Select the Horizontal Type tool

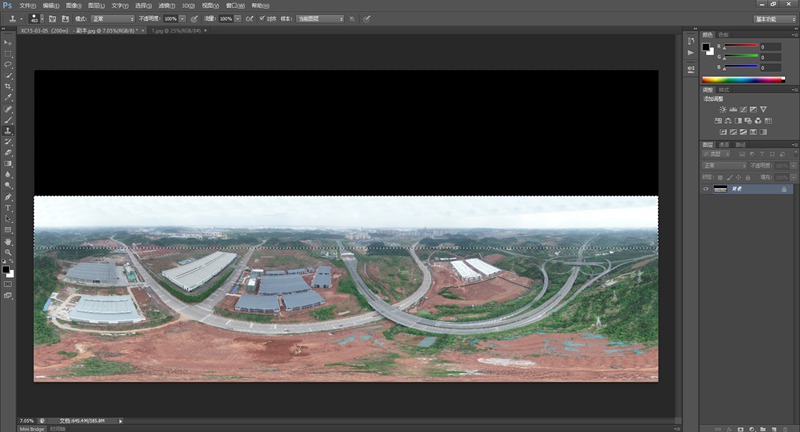[x=8, y=207]
